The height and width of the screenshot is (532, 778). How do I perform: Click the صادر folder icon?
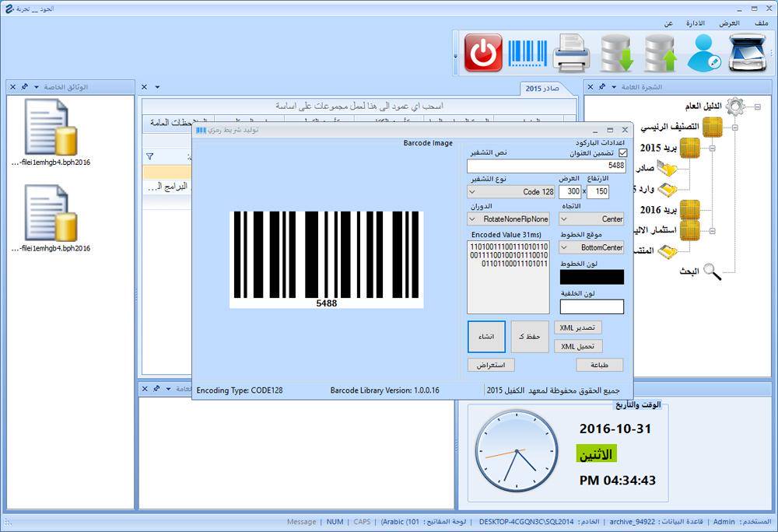[668, 168]
